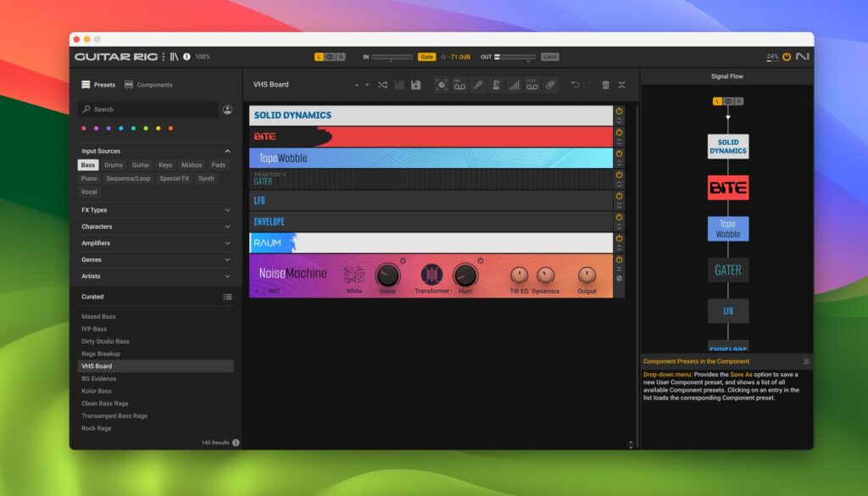Viewport: 868px width, 496px height.
Task: Shuffle to a random preset
Action: (x=384, y=85)
